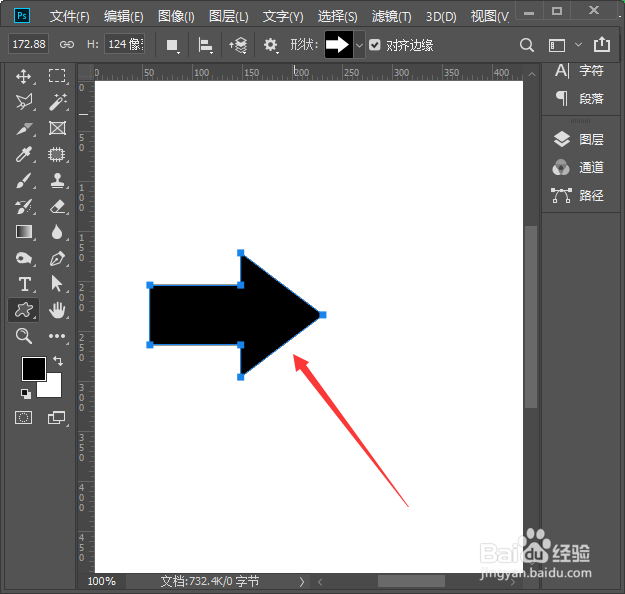Open the gear shape options
The height and width of the screenshot is (594, 625).
click(x=271, y=45)
